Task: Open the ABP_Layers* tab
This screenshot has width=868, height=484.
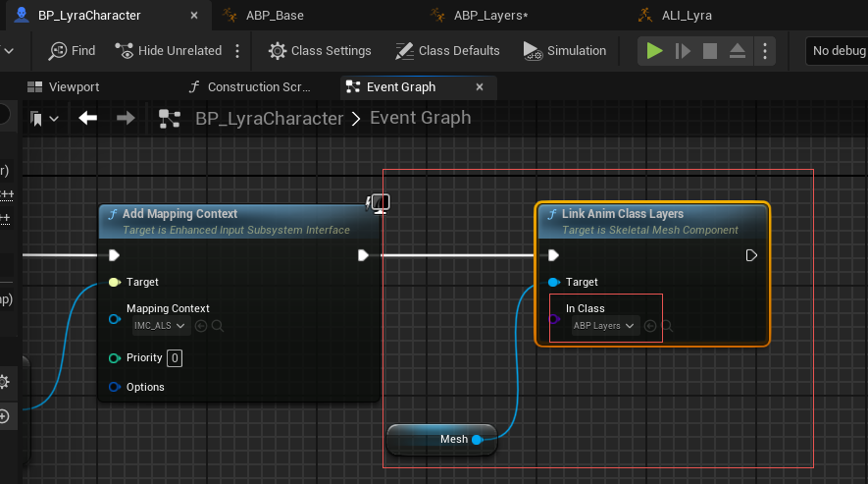Action: [x=490, y=15]
